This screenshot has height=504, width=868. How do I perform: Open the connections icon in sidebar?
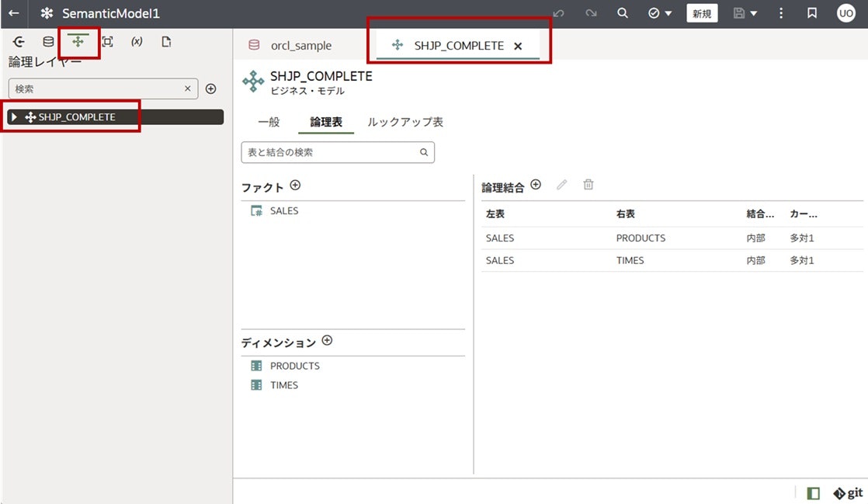point(19,41)
